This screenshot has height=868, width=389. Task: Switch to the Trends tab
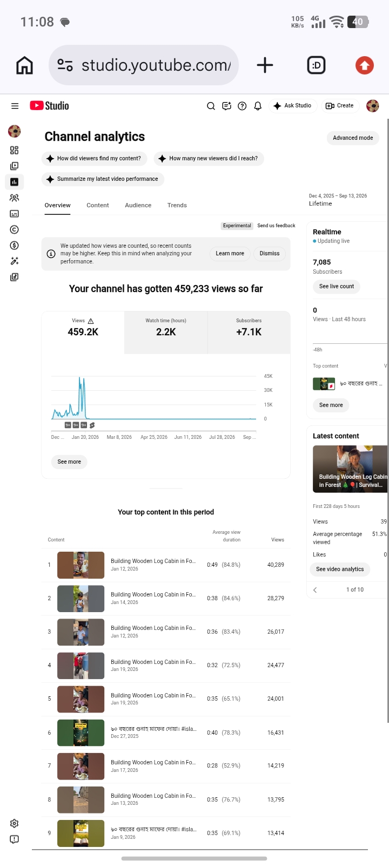(177, 205)
